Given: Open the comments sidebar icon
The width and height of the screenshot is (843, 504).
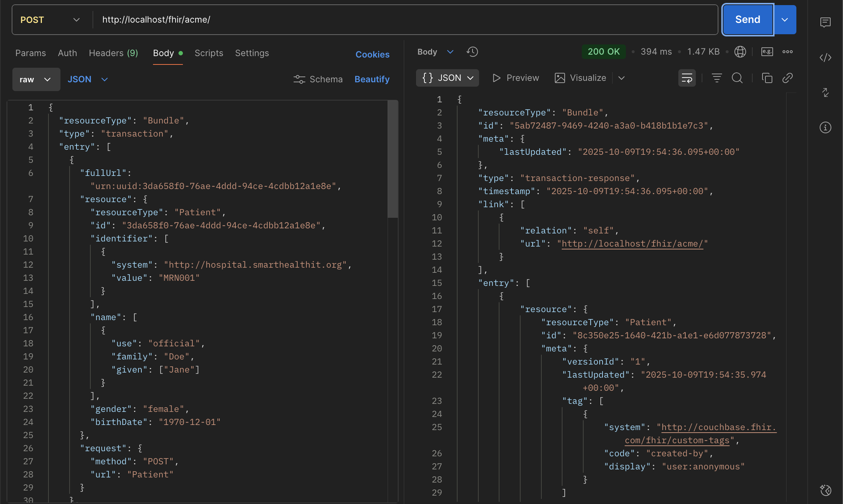Looking at the screenshot, I should pos(825,22).
